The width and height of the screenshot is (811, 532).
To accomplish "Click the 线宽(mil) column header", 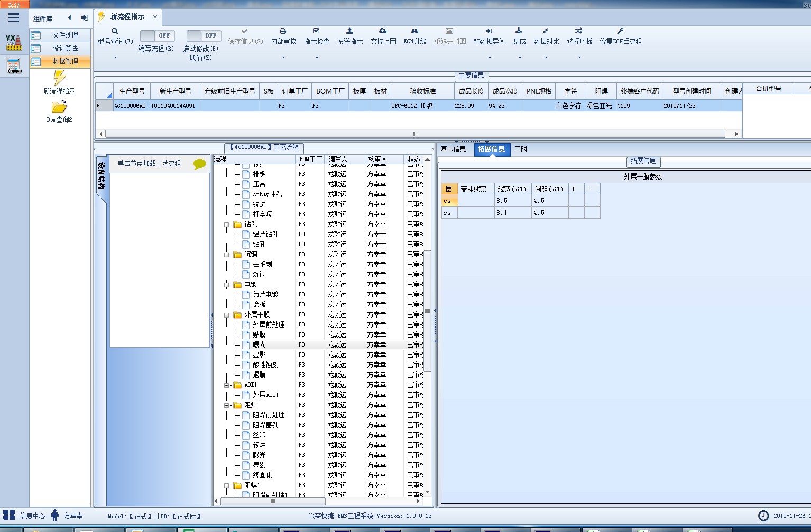I will pyautogui.click(x=513, y=189).
